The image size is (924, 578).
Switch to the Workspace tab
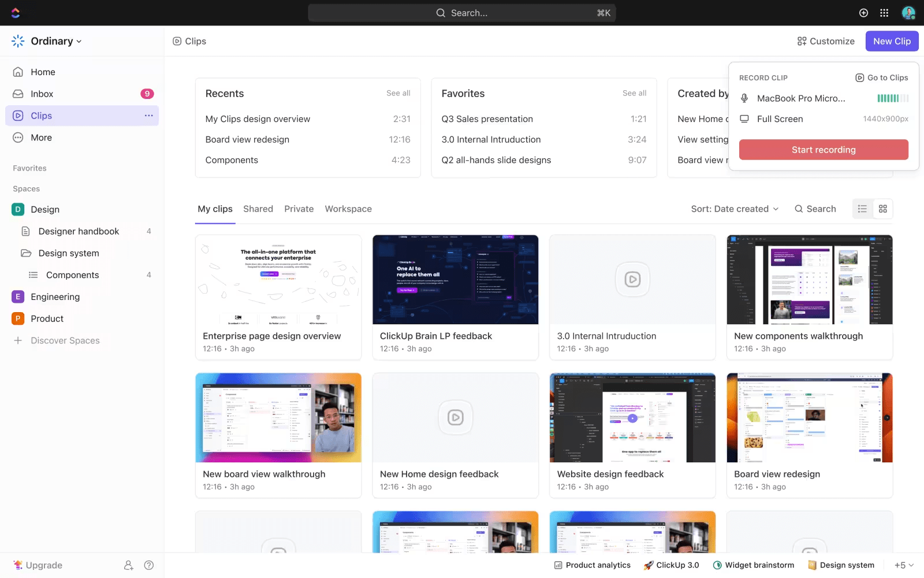pos(348,209)
